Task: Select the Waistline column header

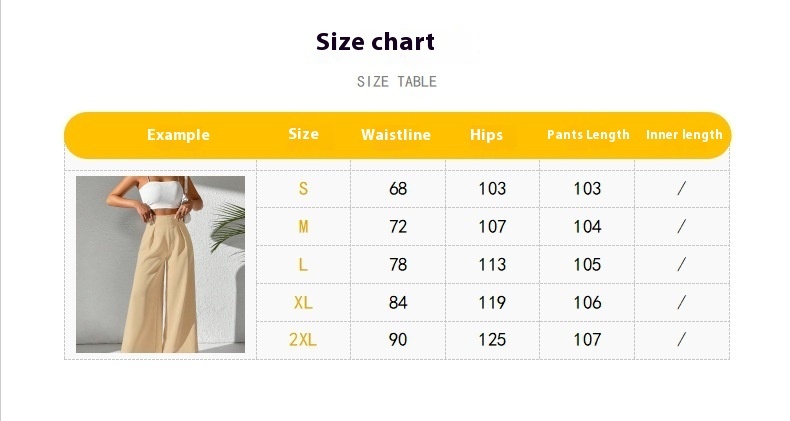Action: [x=396, y=135]
